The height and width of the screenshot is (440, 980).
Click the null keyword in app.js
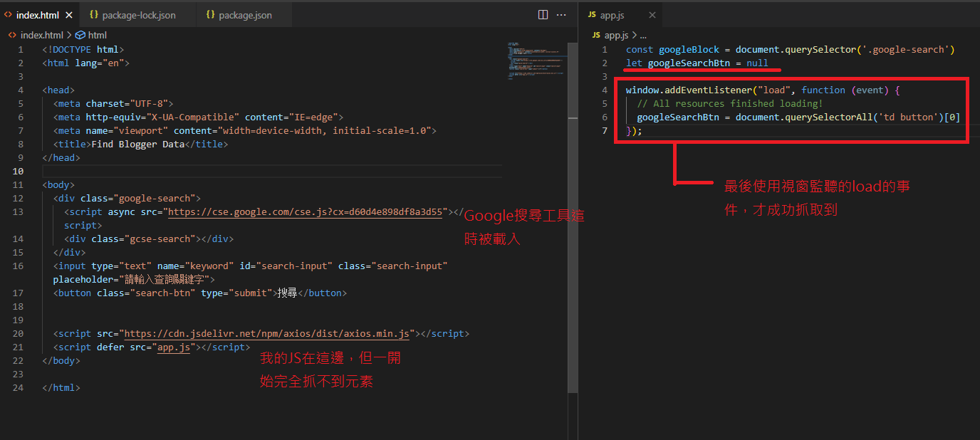pos(757,63)
